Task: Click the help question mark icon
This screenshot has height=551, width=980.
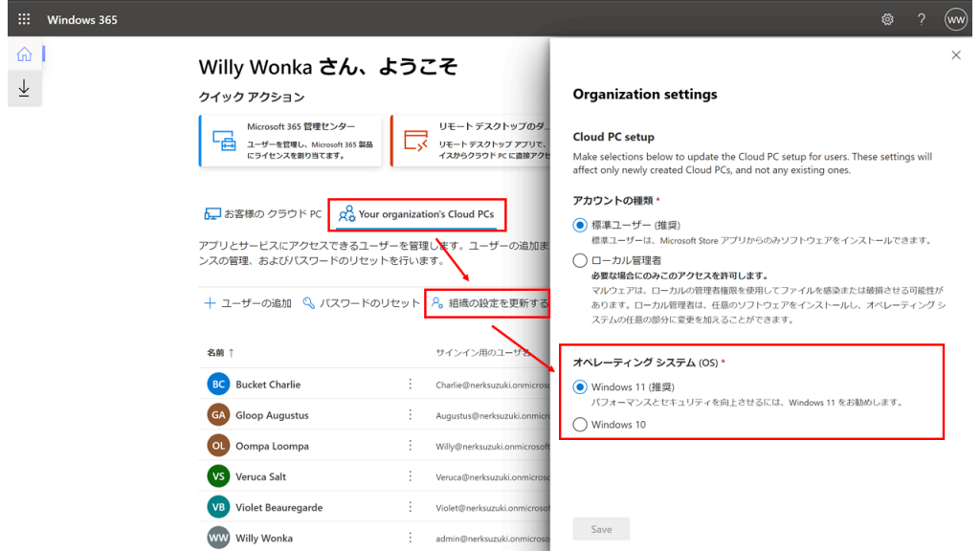Action: coord(922,19)
